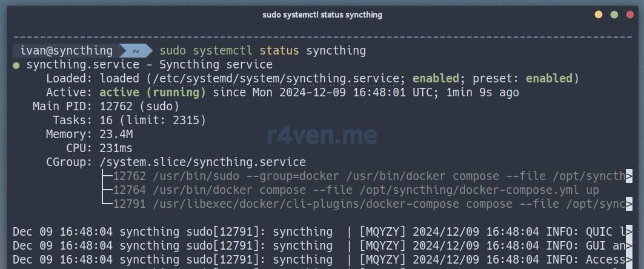
Task: Click the green 'enabled' preset value
Action: 548,79
